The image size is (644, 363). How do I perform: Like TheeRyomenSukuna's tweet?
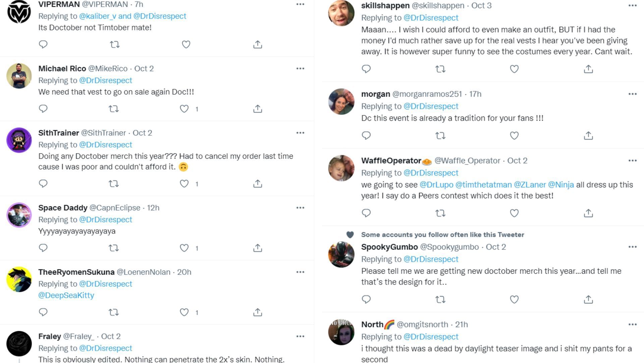pos(184,312)
